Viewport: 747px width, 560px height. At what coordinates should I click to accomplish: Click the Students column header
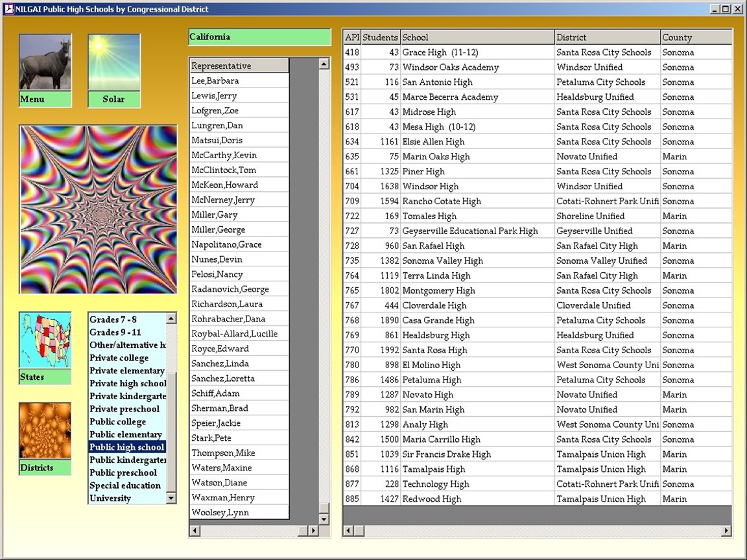(380, 38)
